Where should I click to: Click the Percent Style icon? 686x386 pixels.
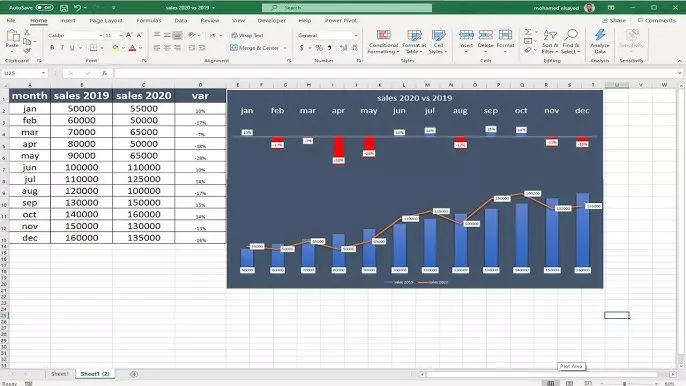click(319, 48)
